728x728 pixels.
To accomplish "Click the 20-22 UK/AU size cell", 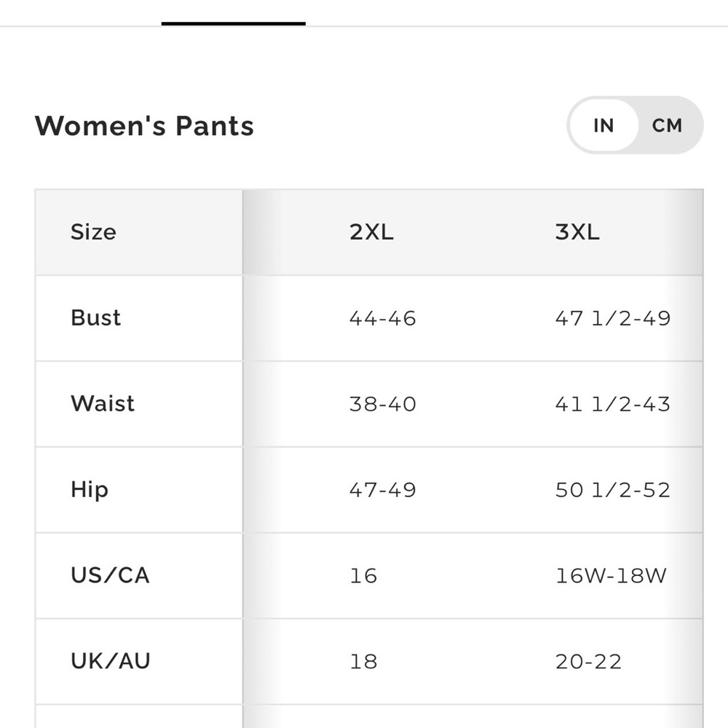I will tap(588, 662).
